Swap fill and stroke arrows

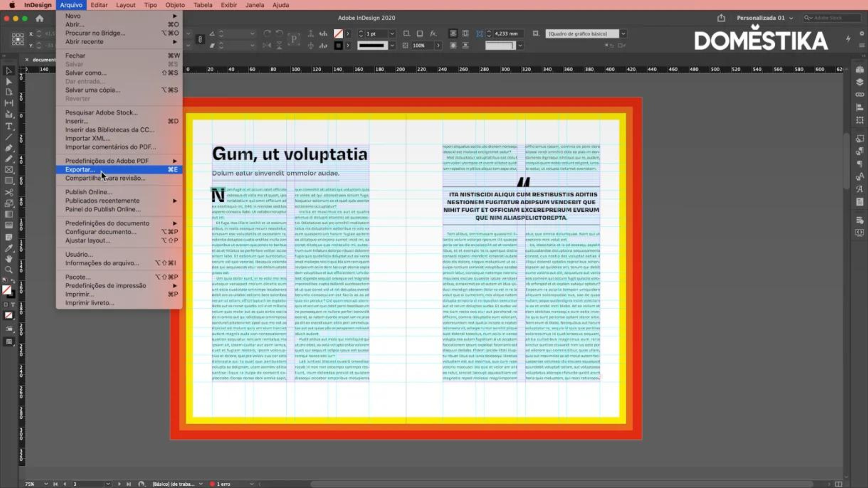click(x=13, y=282)
